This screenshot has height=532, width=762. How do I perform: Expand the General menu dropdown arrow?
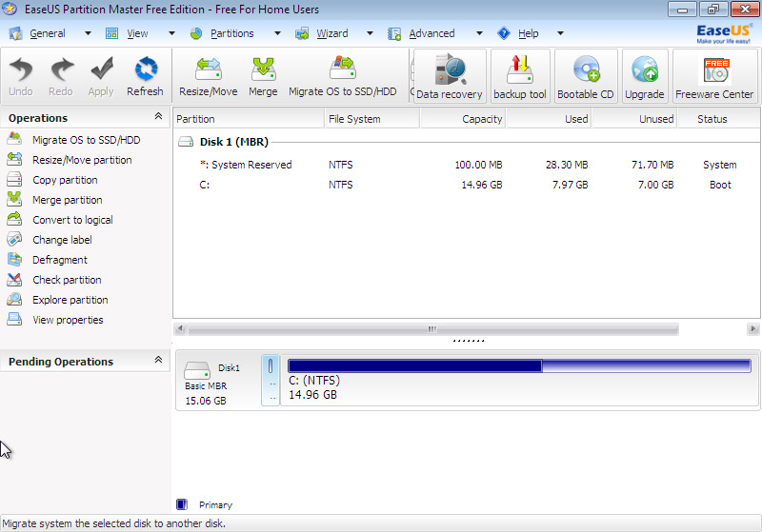[x=88, y=33]
